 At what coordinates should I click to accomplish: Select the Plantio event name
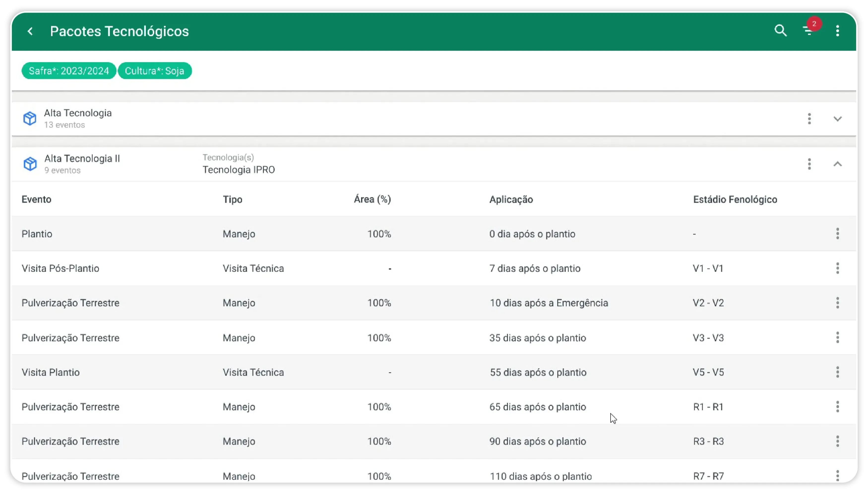click(x=37, y=234)
